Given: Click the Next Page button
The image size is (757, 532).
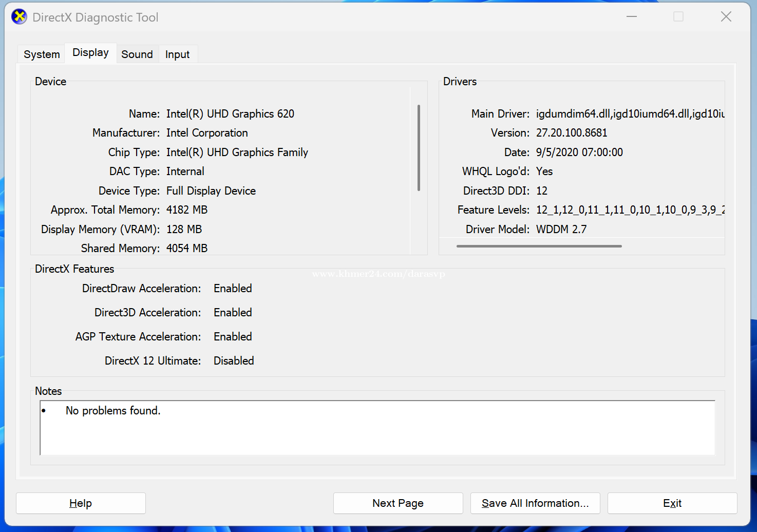Looking at the screenshot, I should coord(398,503).
